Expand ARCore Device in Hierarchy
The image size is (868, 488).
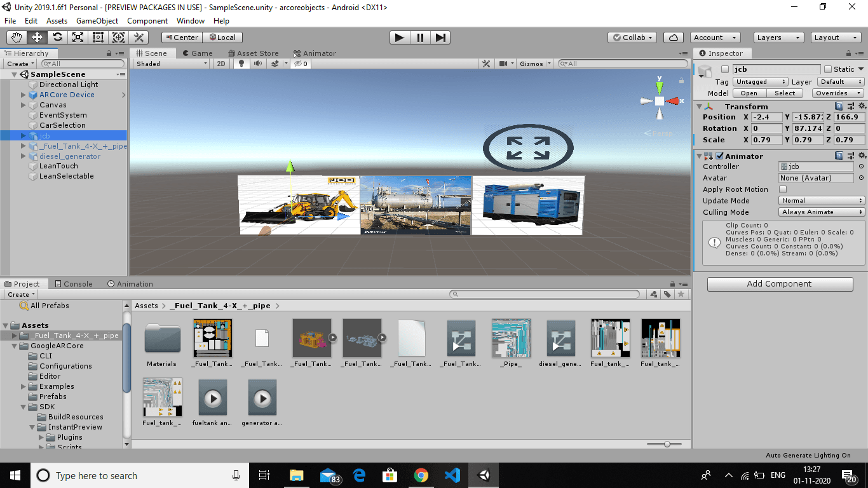point(24,95)
